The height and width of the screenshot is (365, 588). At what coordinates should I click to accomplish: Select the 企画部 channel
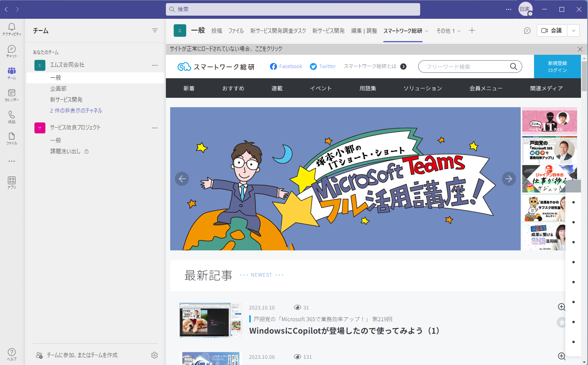click(x=95, y=89)
